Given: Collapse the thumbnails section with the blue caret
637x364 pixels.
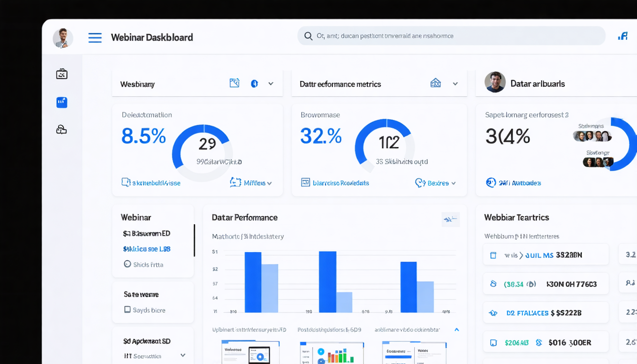Looking at the screenshot, I should coord(457,329).
